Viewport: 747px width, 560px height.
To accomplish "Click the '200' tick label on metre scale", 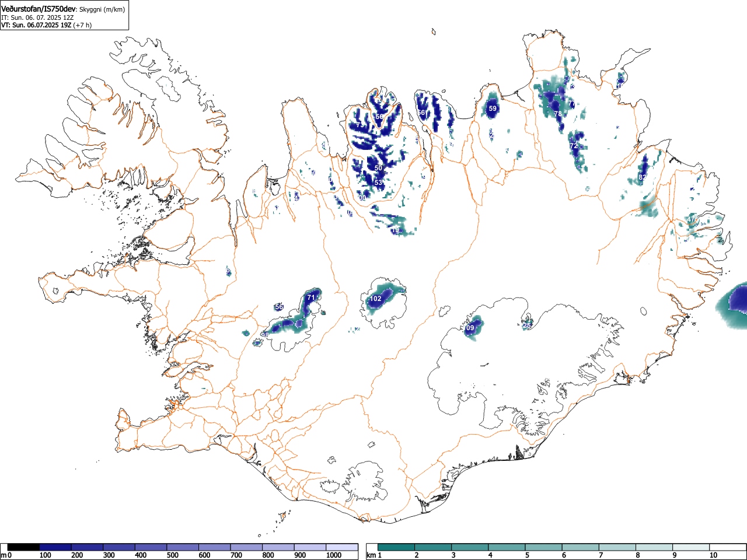I will coord(77,555).
